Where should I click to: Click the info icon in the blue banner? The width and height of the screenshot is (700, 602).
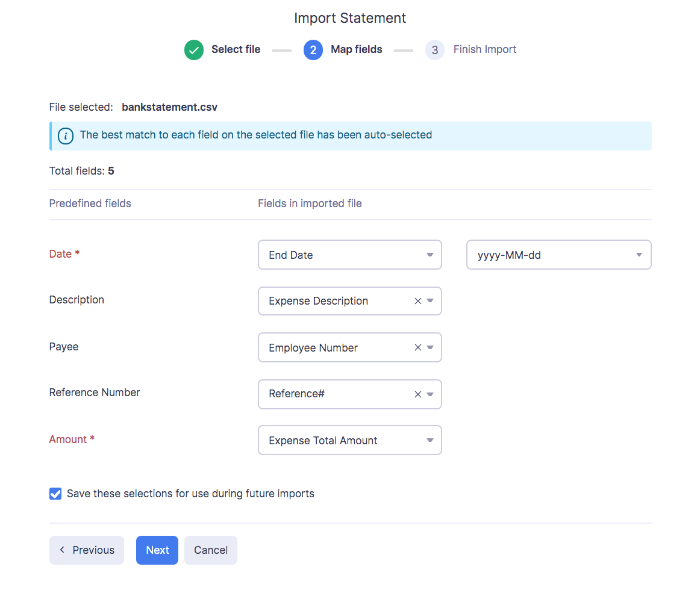coord(66,135)
